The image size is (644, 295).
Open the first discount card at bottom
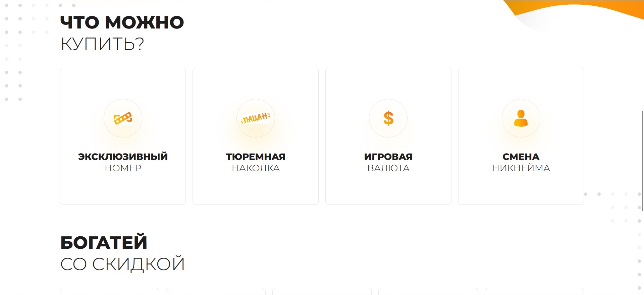coord(110,291)
